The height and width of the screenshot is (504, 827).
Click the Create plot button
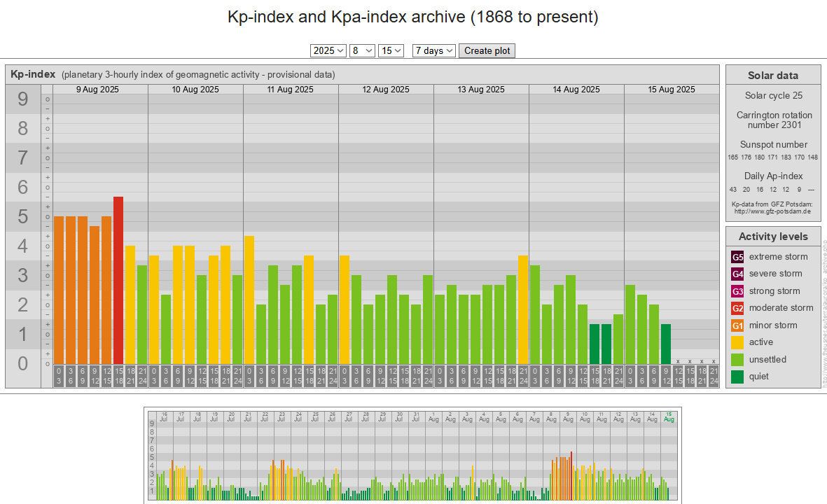(x=487, y=50)
